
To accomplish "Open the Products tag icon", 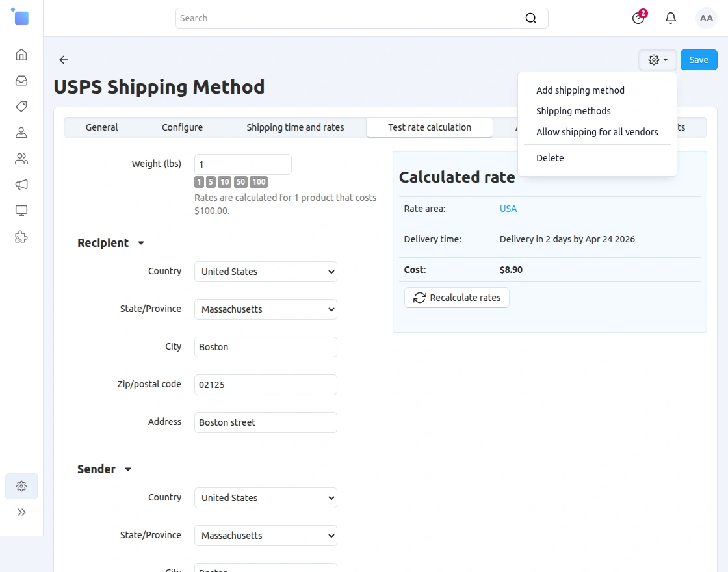I will coord(21,107).
